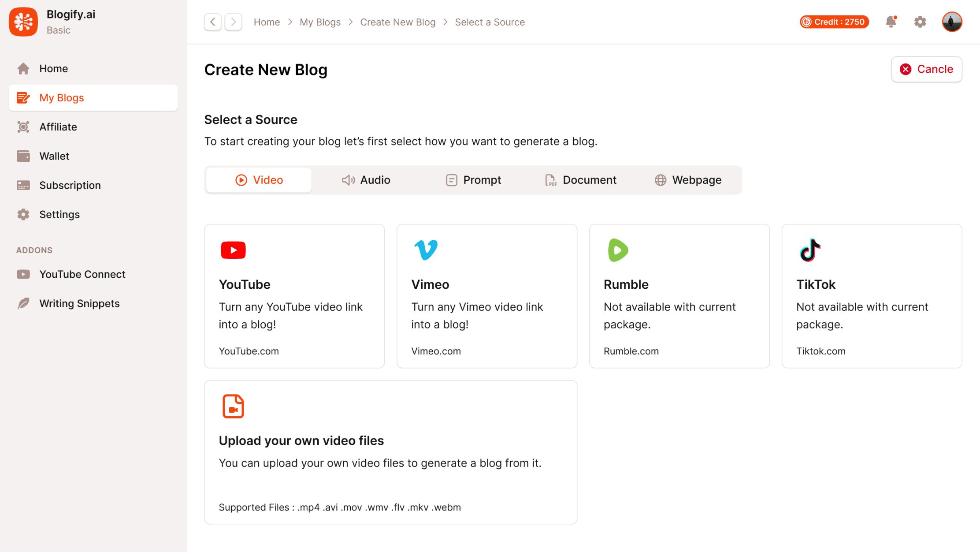Click the Credit : 2750 badge
This screenshot has width=980, height=552.
833,22
